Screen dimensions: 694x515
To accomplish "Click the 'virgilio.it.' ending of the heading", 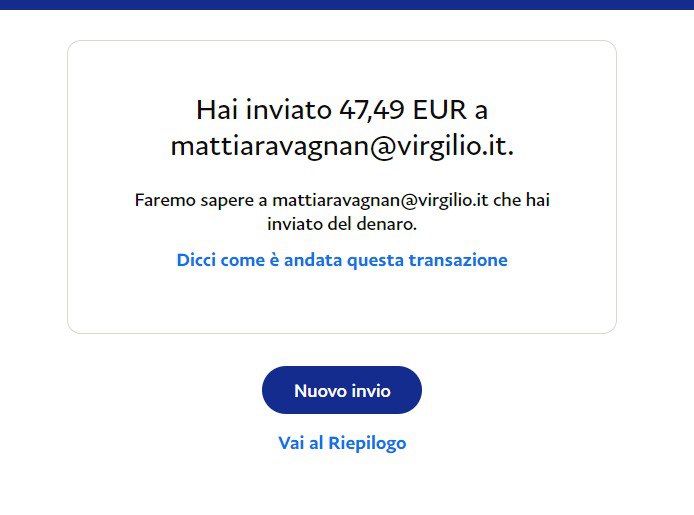I will coord(454,146).
